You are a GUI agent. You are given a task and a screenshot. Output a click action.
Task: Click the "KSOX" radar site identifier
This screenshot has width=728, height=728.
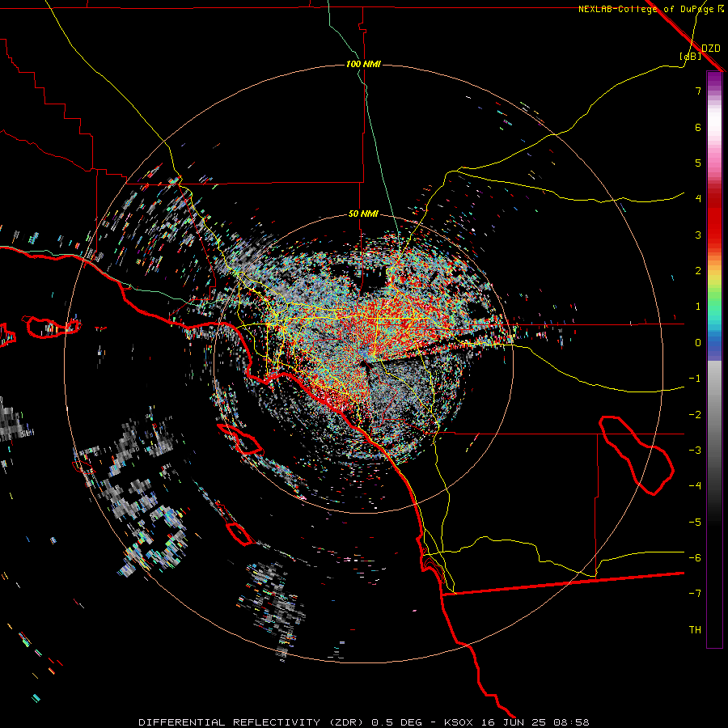pos(459,722)
